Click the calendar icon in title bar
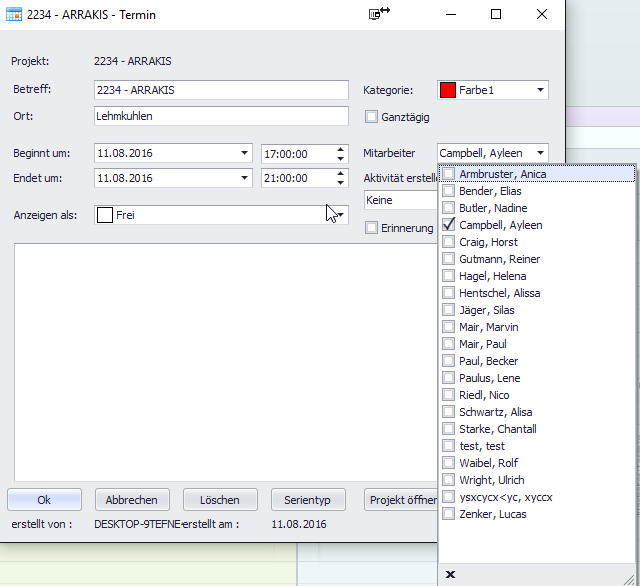The height and width of the screenshot is (586, 640). 14,15
